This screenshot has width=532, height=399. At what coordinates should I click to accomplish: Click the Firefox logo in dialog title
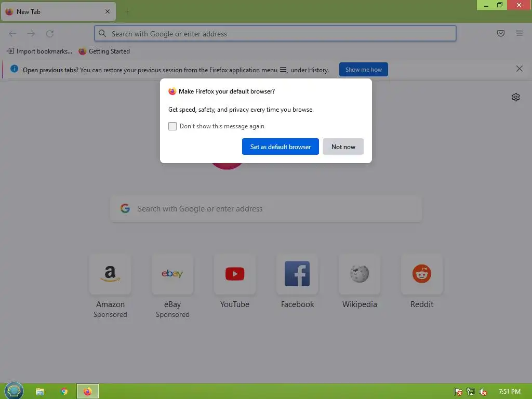(x=172, y=91)
